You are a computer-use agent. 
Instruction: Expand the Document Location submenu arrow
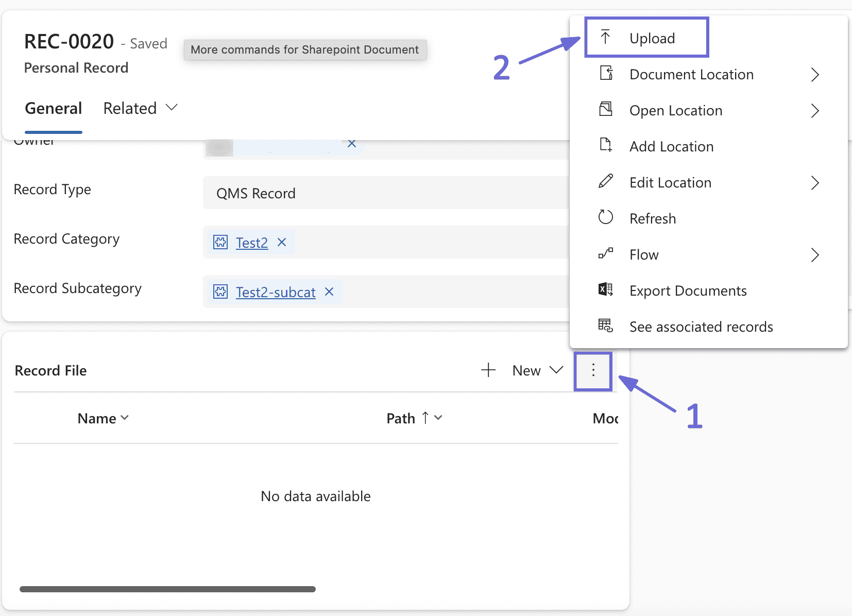815,75
